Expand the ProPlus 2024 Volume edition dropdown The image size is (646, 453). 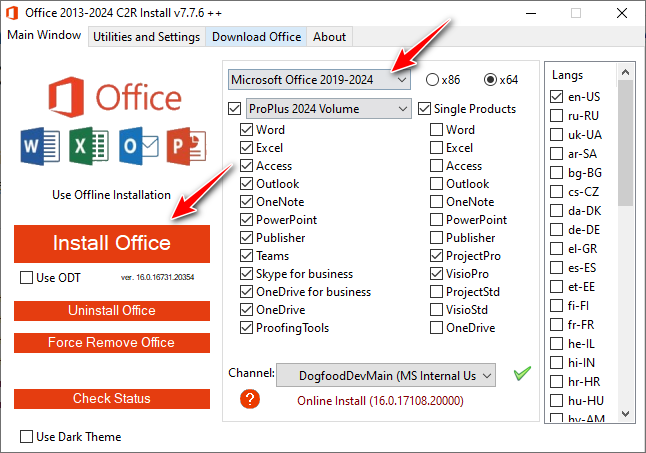coord(329,108)
